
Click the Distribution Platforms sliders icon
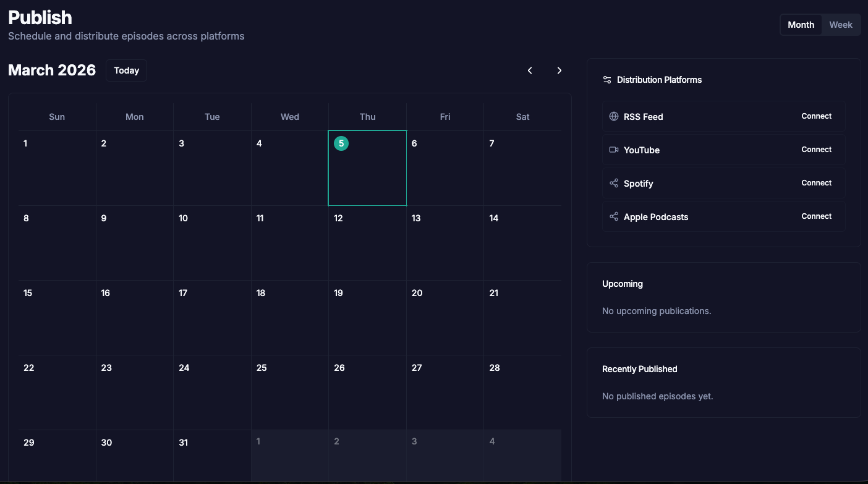pyautogui.click(x=606, y=79)
